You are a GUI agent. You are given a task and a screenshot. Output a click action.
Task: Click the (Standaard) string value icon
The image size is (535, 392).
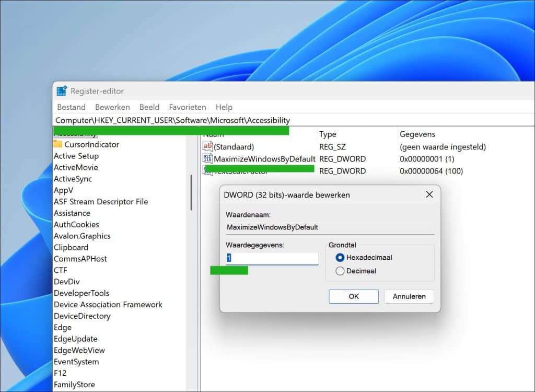tap(207, 146)
